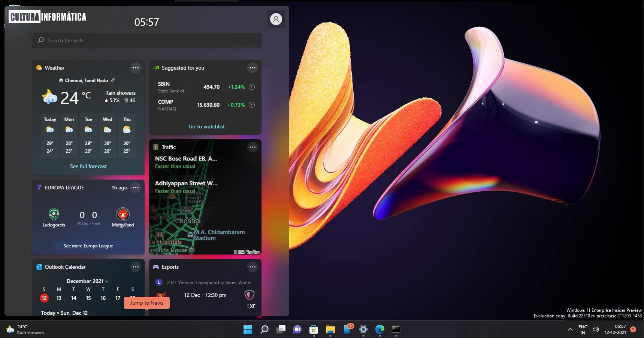Expand hidden system tray icons chevron
Image resolution: width=644 pixels, height=338 pixels.
coord(570,329)
